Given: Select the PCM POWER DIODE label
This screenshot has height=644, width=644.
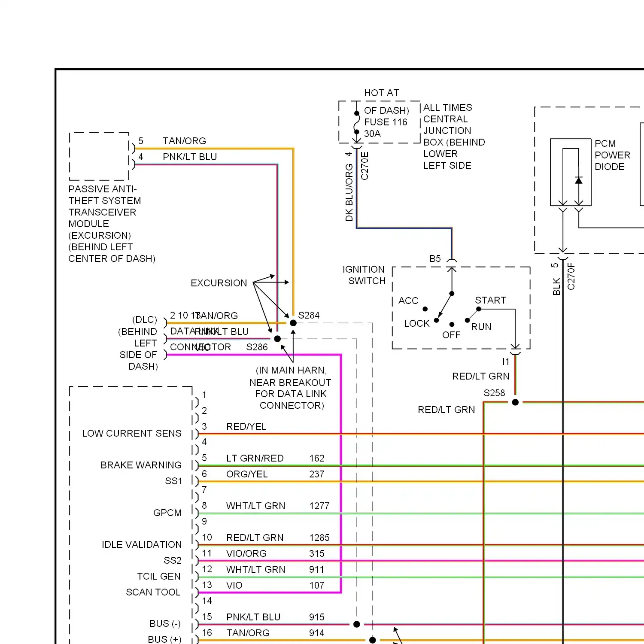Looking at the screenshot, I should (612, 155).
